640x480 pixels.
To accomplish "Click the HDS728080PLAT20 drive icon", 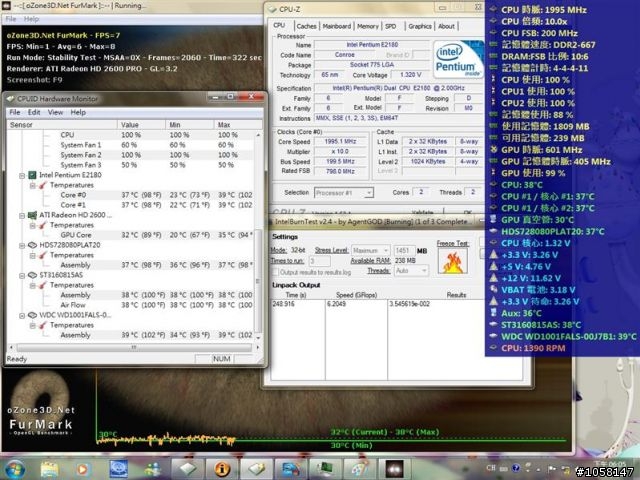I will (32, 245).
